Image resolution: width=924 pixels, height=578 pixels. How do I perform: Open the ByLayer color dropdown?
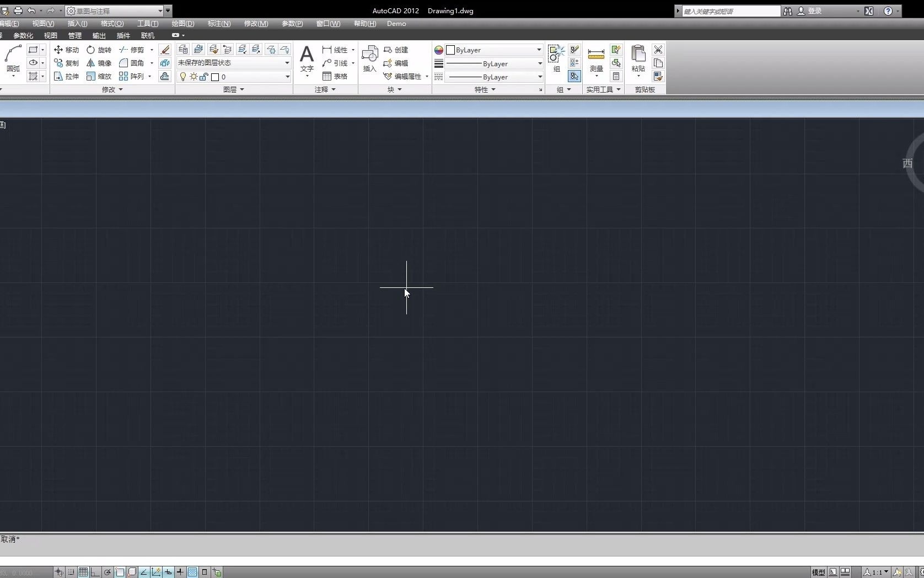(494, 50)
